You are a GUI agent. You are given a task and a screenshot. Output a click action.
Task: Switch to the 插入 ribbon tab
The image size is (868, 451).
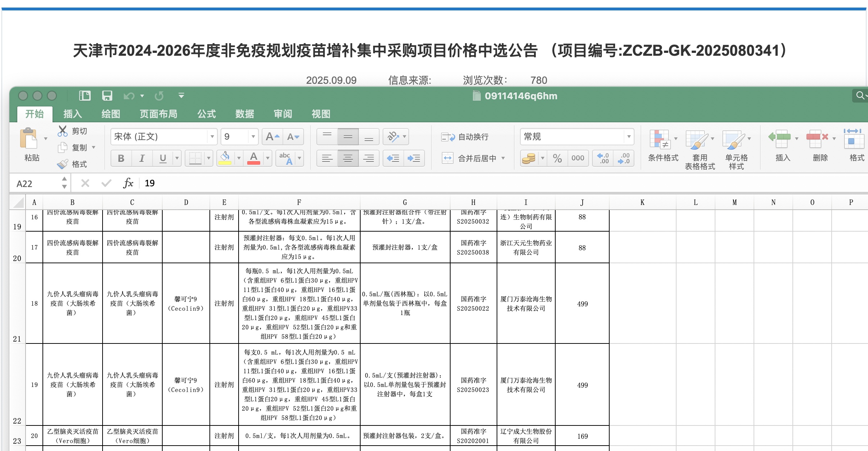point(73,114)
